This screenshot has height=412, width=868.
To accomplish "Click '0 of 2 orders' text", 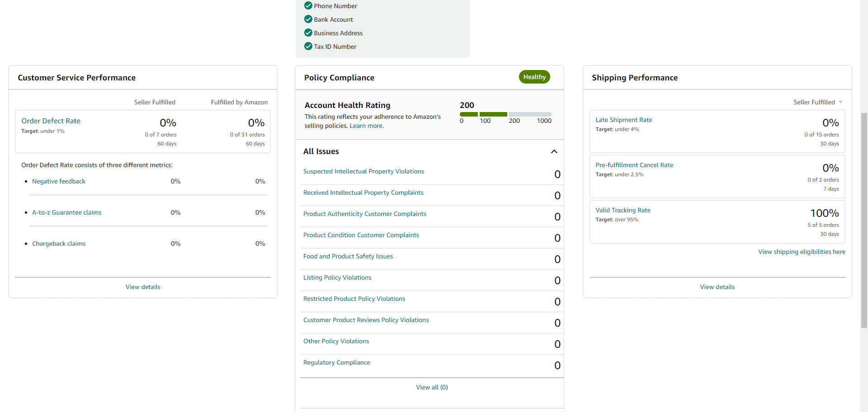I will [x=823, y=180].
